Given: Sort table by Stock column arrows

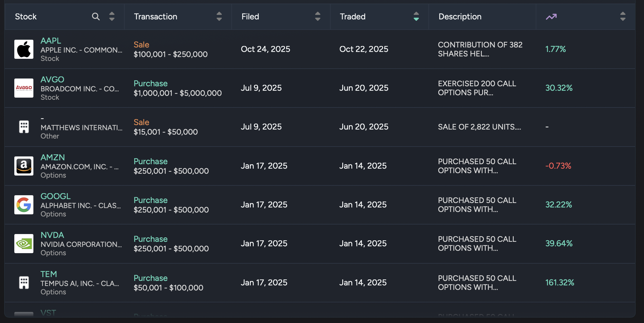Looking at the screenshot, I should 112,16.
